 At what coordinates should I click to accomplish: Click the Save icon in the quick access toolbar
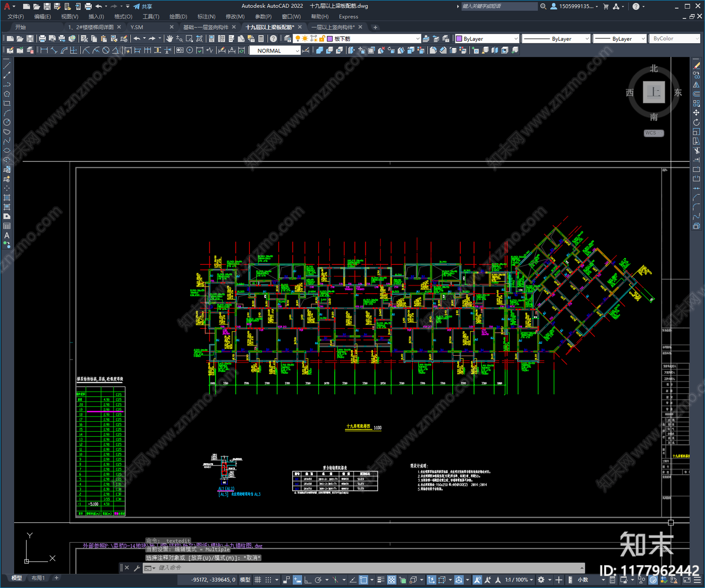47,6
